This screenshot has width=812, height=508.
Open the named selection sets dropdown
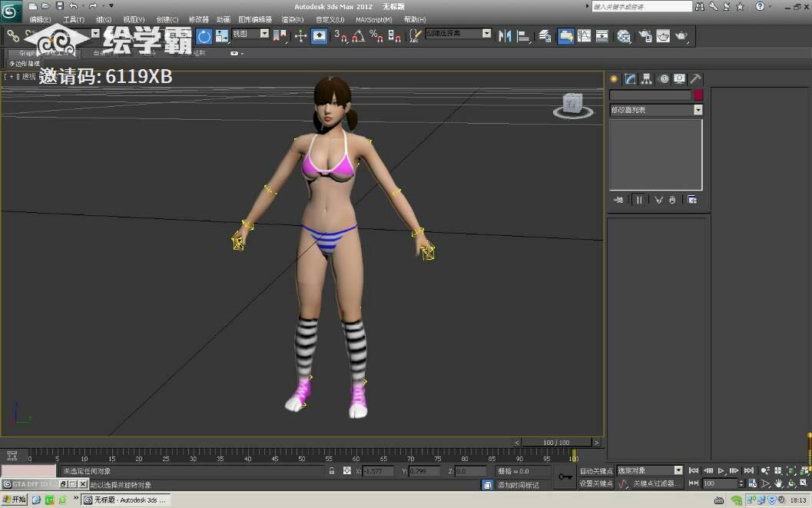(486, 33)
